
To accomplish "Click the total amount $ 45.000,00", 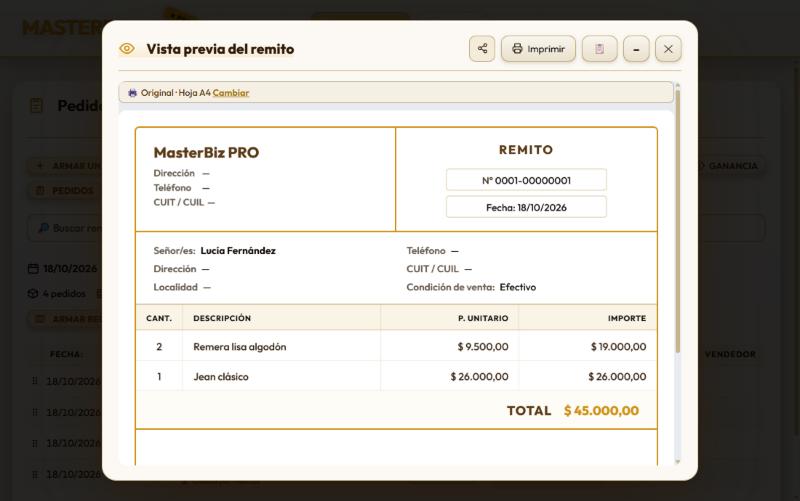I will coord(601,411).
